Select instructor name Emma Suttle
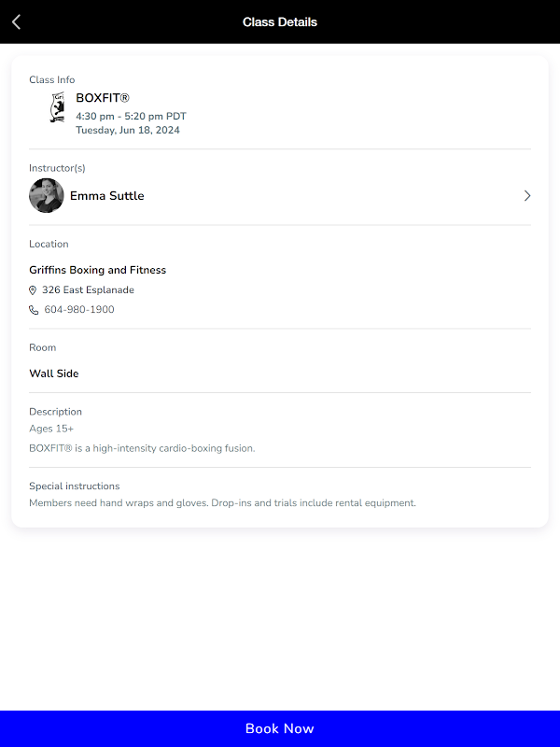The width and height of the screenshot is (560, 747). click(107, 196)
